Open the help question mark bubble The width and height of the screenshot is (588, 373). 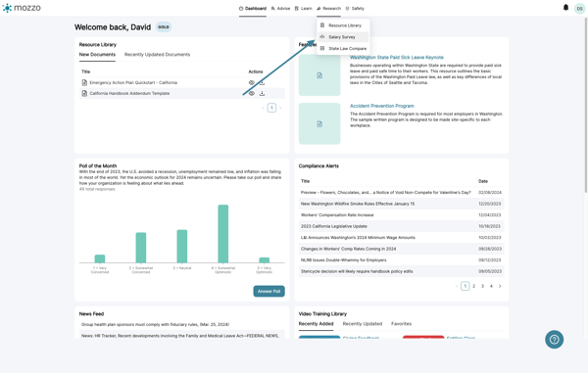coord(554,340)
